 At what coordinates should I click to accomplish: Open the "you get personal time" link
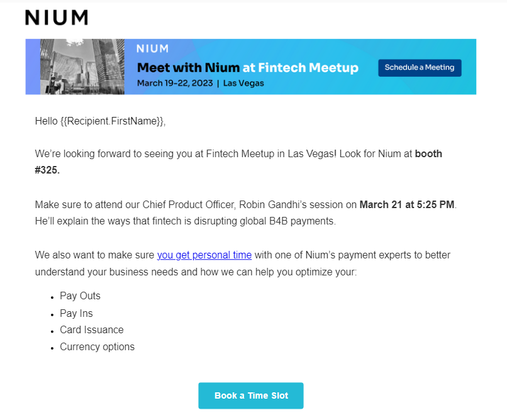tap(204, 255)
